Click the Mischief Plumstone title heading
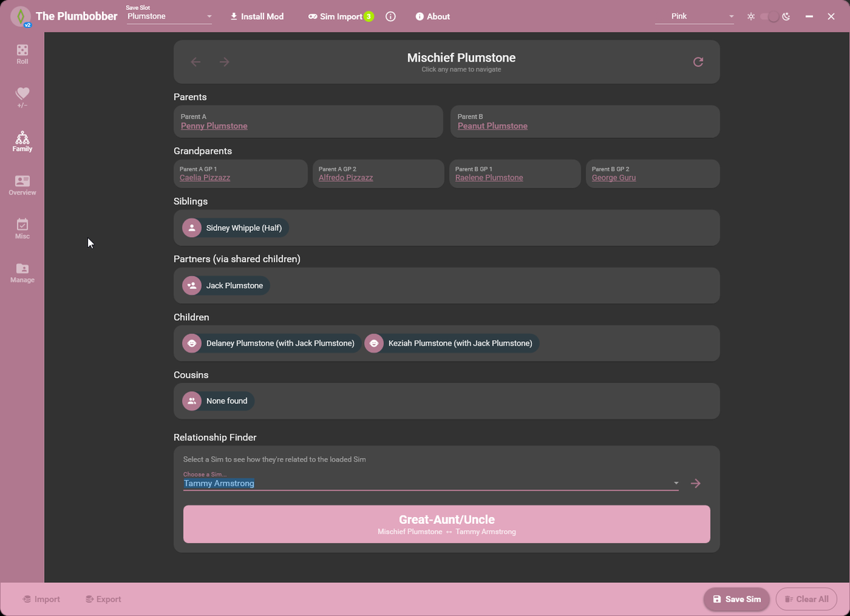This screenshot has height=616, width=850. tap(461, 58)
